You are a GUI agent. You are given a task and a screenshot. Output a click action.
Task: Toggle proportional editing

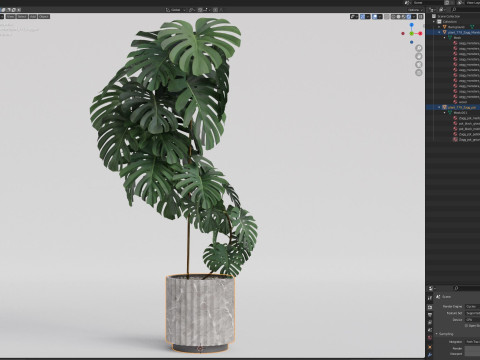215,10
